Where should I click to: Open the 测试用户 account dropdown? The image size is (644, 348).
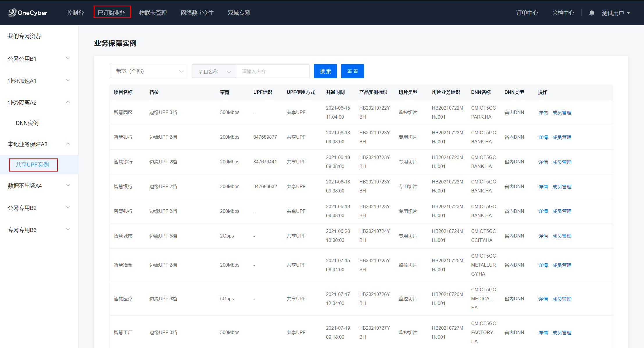tap(616, 13)
